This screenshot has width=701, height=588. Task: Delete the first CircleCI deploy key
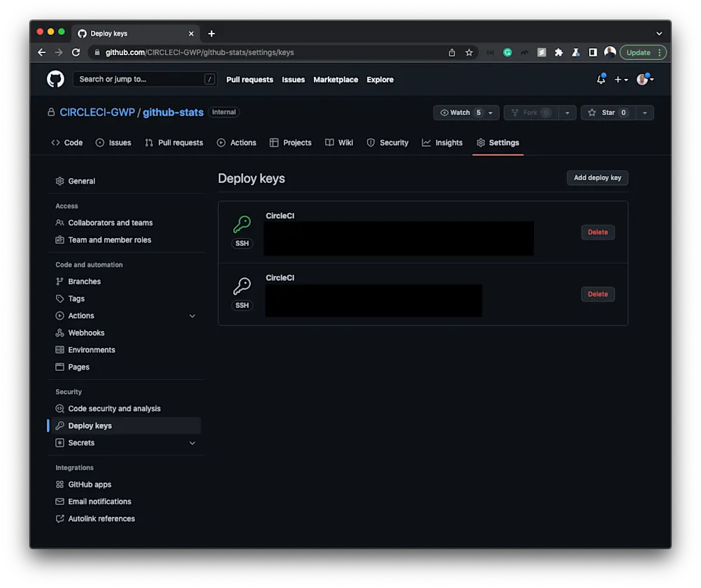tap(598, 233)
